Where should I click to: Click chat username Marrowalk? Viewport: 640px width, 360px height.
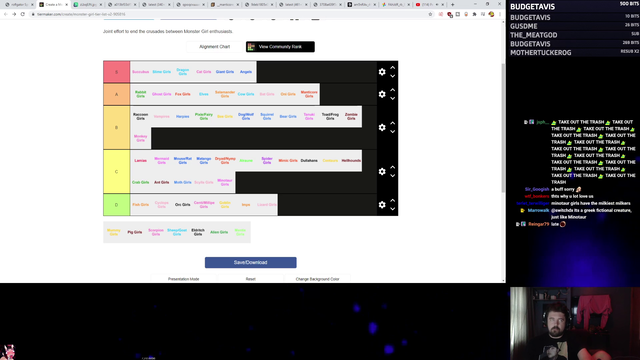538,211
